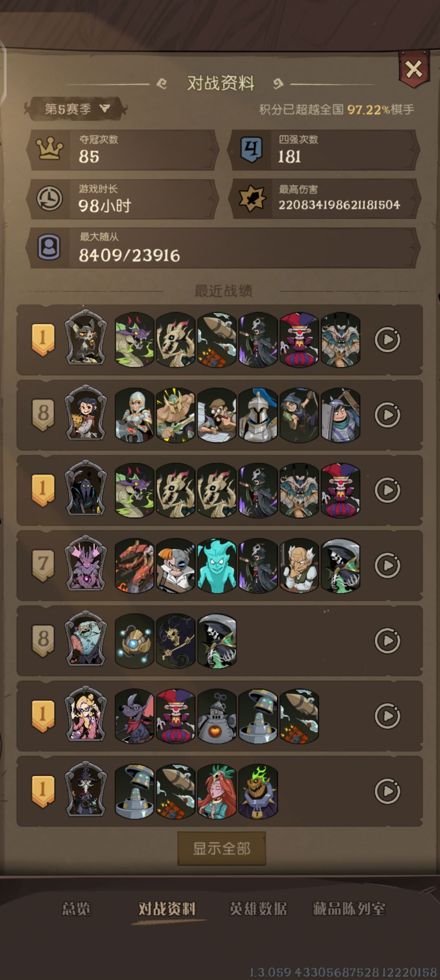Tap the purple dragon hero portrait, rank 7
This screenshot has width=440, height=980.
(x=86, y=564)
